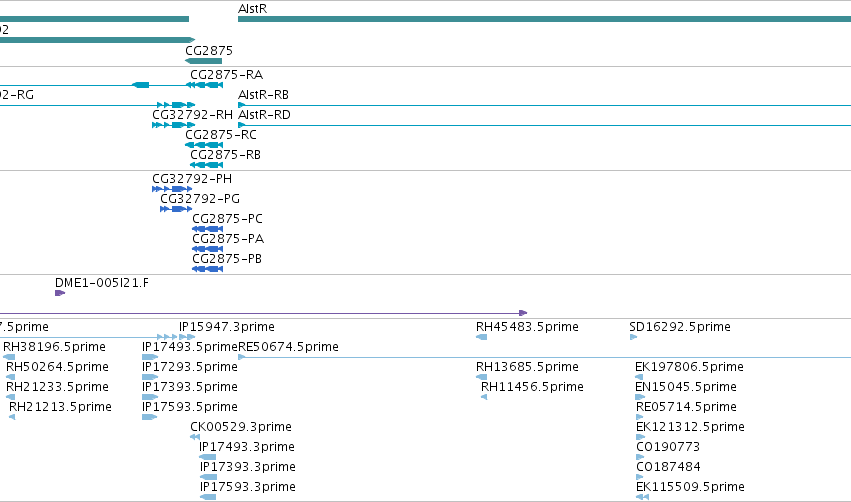Click the RH21213.5prime EST label
This screenshot has width=851, height=502.
[60, 407]
